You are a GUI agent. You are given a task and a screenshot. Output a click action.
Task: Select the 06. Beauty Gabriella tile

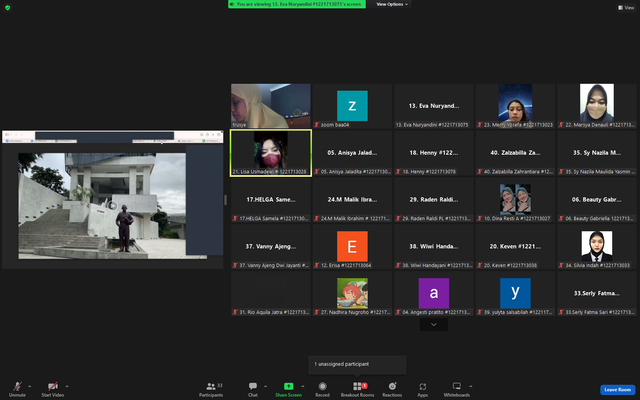click(597, 200)
